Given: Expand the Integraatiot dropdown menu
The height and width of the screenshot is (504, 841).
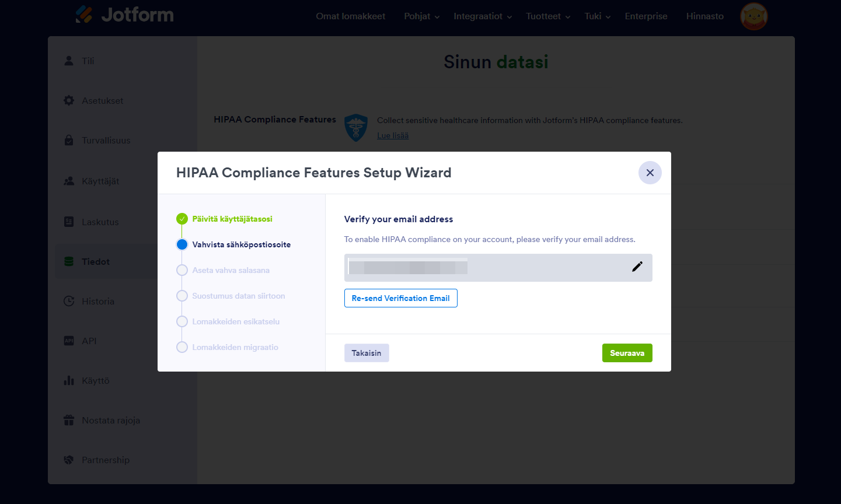Looking at the screenshot, I should pos(483,16).
